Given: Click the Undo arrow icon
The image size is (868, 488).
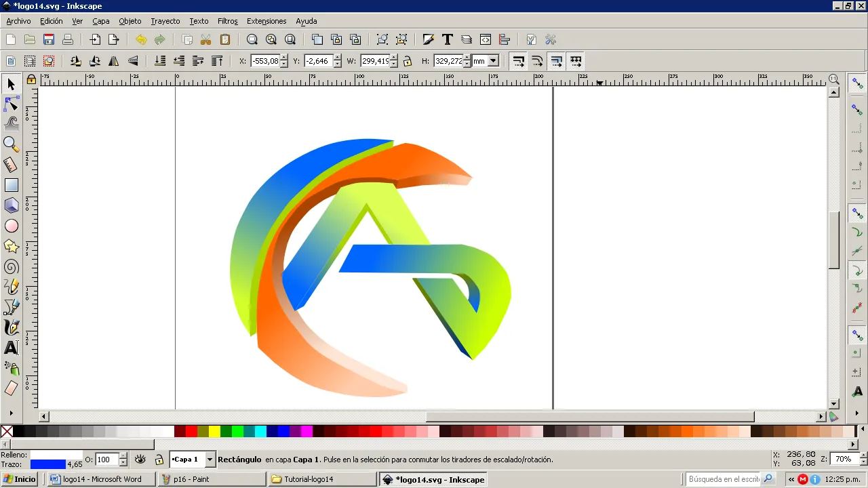Looking at the screenshot, I should [x=141, y=40].
